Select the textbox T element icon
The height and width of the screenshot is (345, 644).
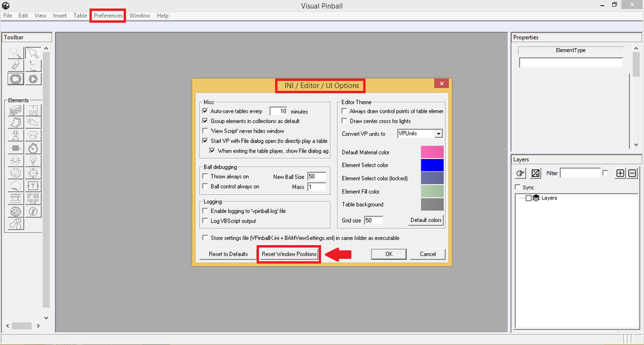(33, 186)
